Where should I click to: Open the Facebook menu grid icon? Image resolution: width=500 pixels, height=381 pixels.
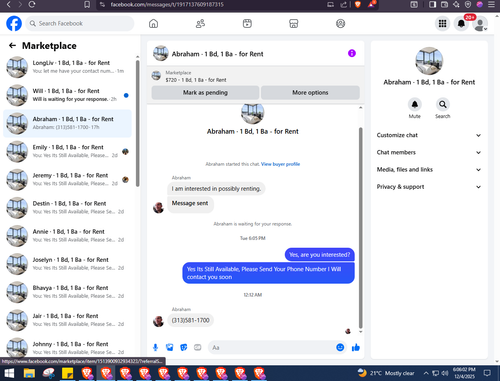(x=442, y=23)
